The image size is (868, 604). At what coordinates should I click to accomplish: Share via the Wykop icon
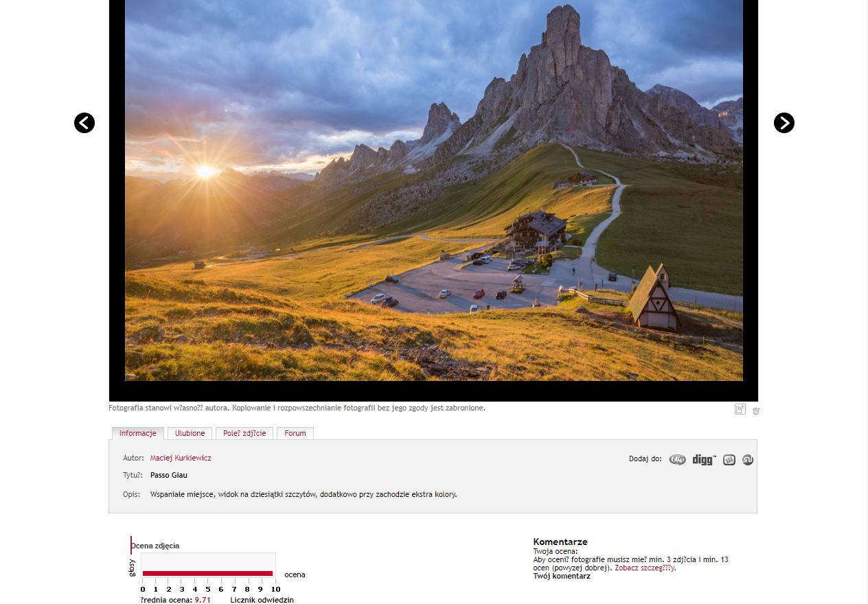point(729,460)
